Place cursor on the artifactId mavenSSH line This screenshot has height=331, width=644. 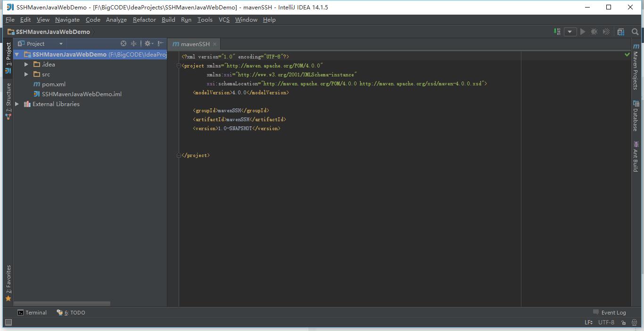(x=239, y=119)
